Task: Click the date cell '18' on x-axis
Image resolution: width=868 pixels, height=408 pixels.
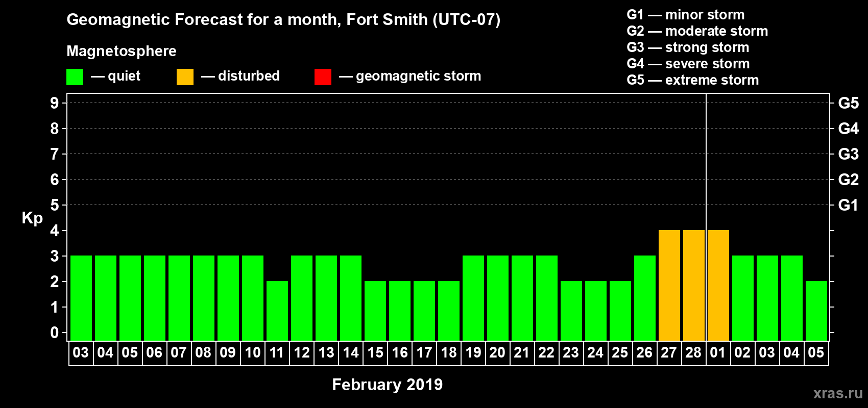Action: click(449, 353)
